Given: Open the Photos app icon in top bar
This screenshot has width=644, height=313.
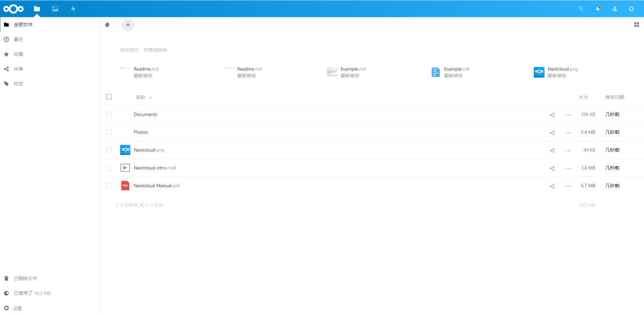Looking at the screenshot, I should point(55,9).
